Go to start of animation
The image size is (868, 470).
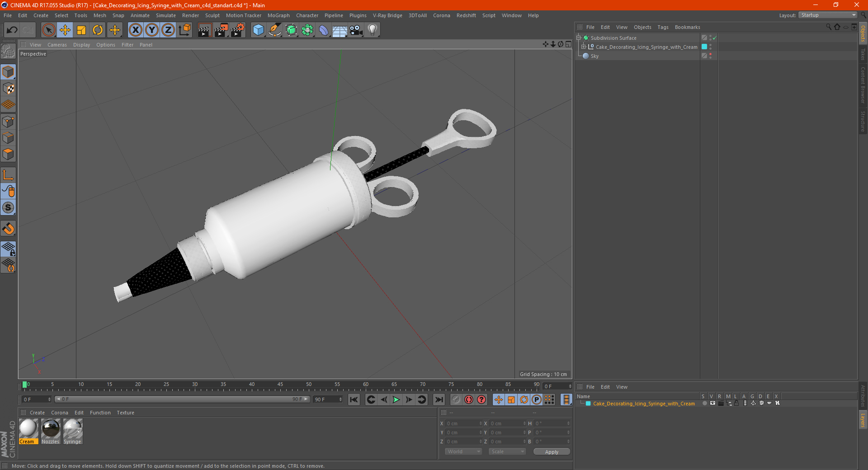coord(354,399)
